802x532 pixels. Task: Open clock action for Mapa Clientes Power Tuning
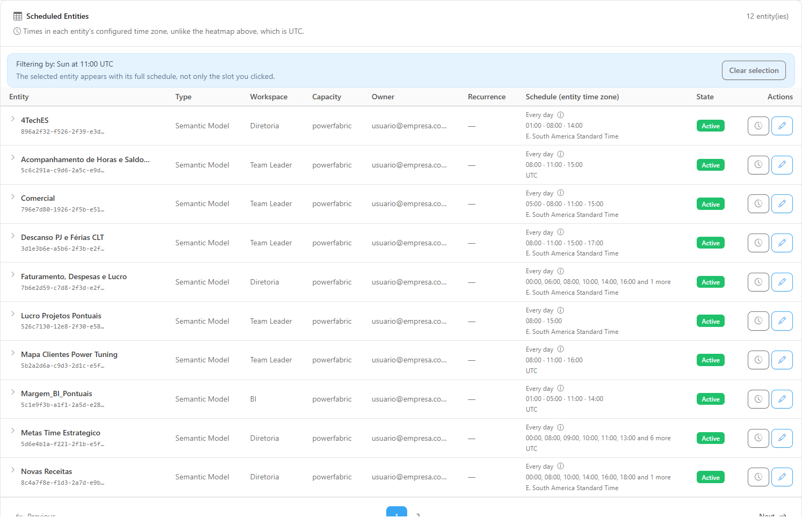(758, 360)
